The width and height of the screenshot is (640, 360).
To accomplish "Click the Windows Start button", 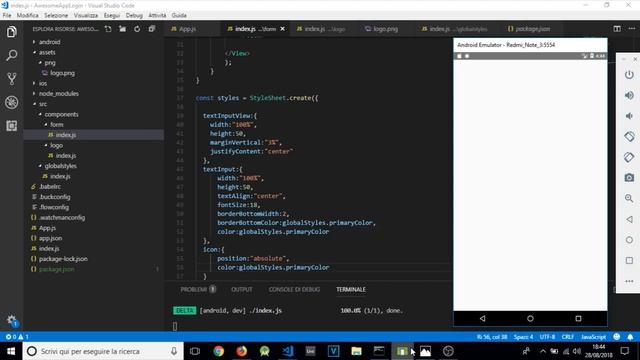I will (x=11, y=351).
